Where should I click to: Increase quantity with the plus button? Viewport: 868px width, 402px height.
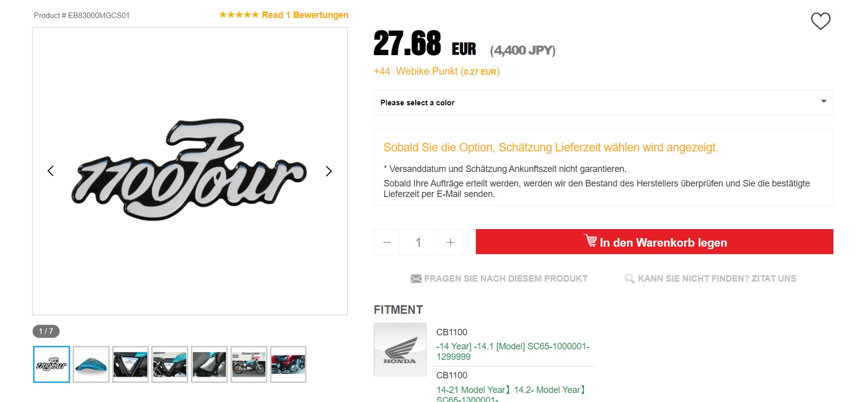pyautogui.click(x=450, y=243)
